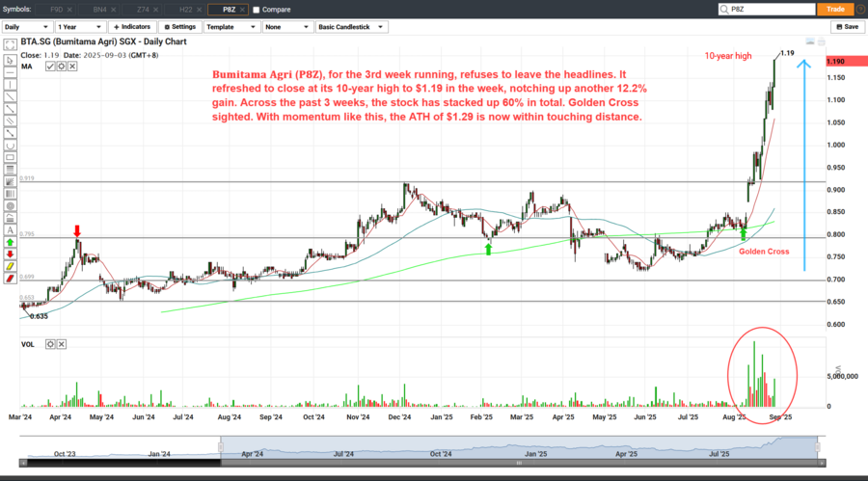Click the Save button
868x481 pixels.
(848, 27)
